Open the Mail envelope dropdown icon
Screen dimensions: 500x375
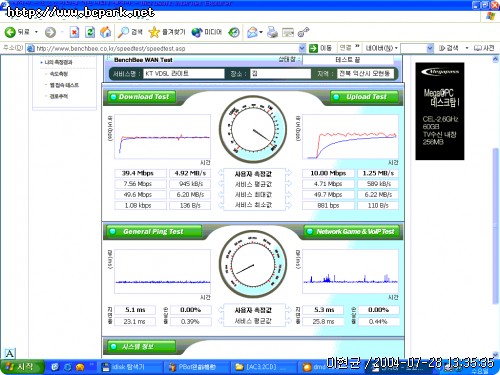(255, 32)
